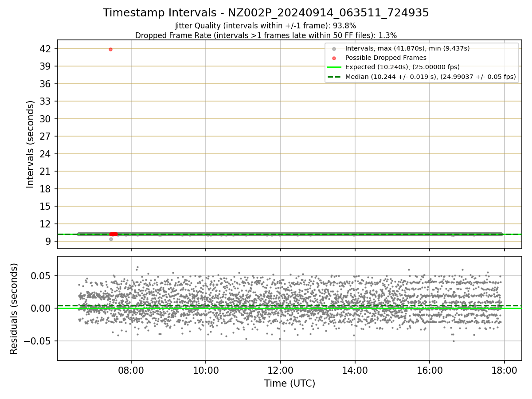Click the solid green line sample in legend

point(334,67)
